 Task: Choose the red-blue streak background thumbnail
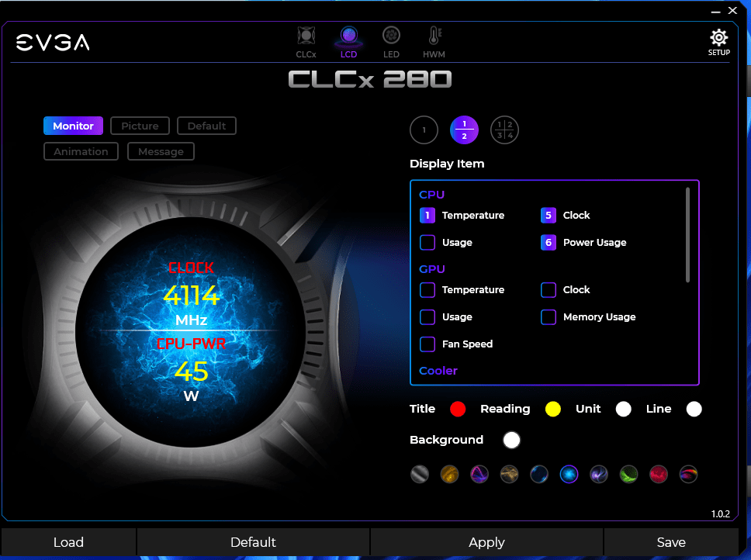click(689, 475)
